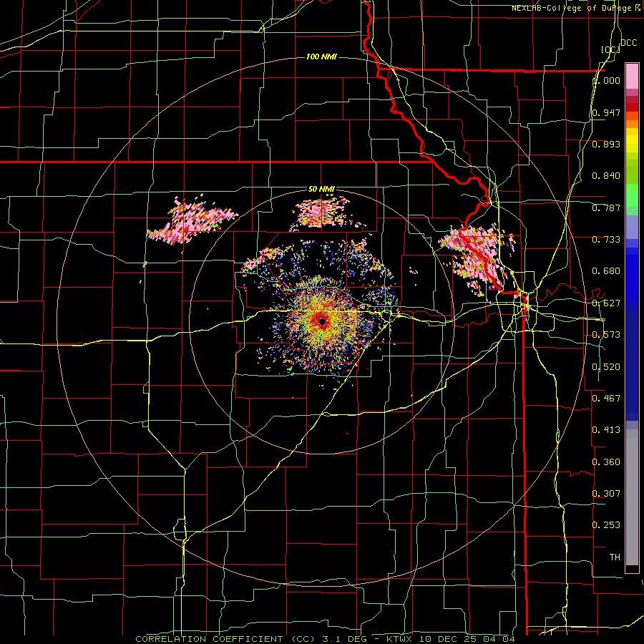The image size is (644, 644).
Task: Select the 0.253 color scale value
Action: [x=606, y=525]
